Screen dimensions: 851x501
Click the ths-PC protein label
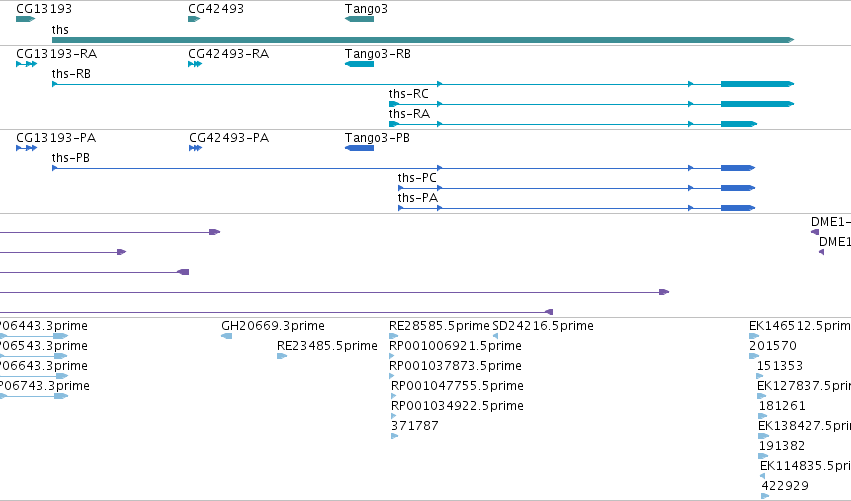click(417, 178)
